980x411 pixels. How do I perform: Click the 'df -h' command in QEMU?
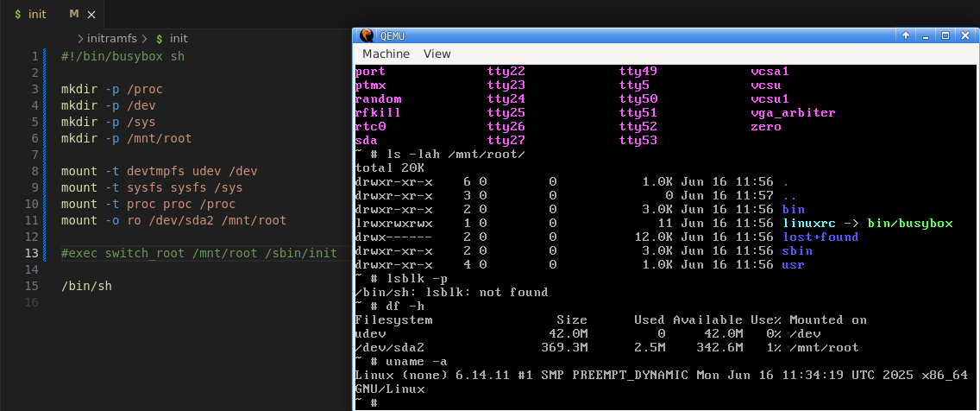405,306
